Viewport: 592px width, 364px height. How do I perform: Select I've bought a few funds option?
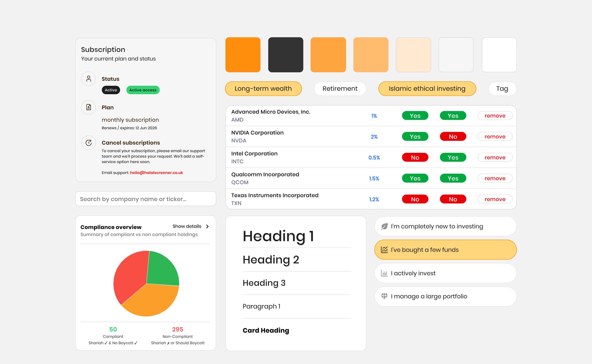click(445, 250)
